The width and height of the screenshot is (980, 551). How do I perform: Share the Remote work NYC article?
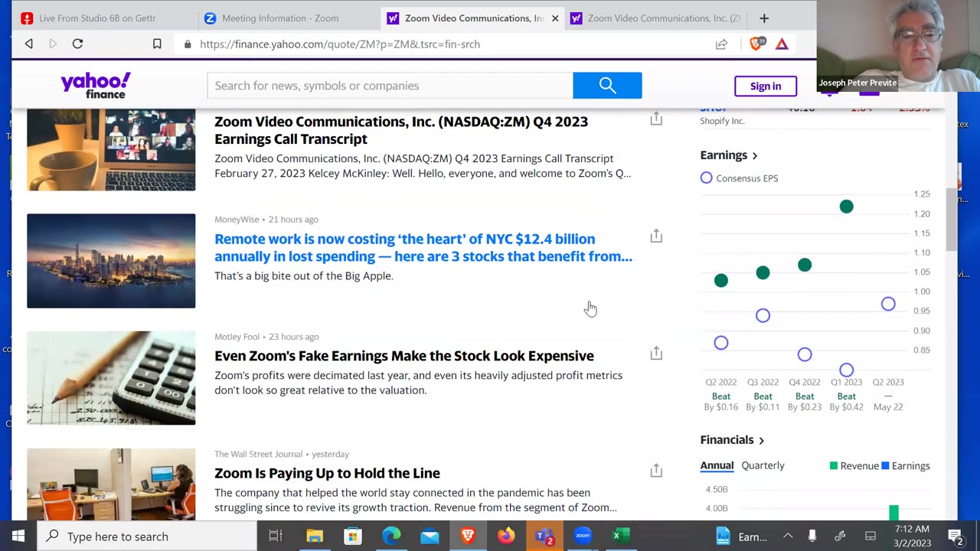click(x=656, y=236)
